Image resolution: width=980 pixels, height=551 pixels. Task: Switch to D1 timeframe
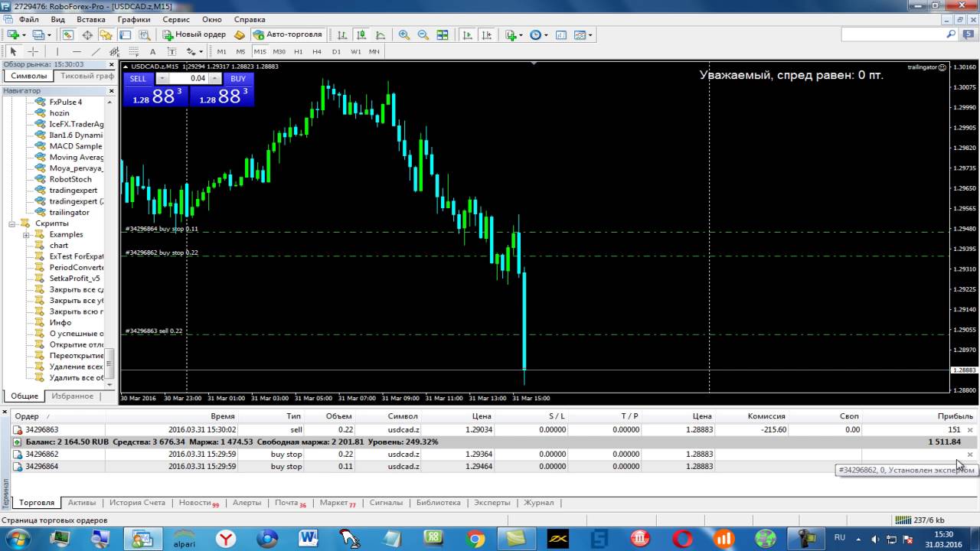[x=336, y=52]
